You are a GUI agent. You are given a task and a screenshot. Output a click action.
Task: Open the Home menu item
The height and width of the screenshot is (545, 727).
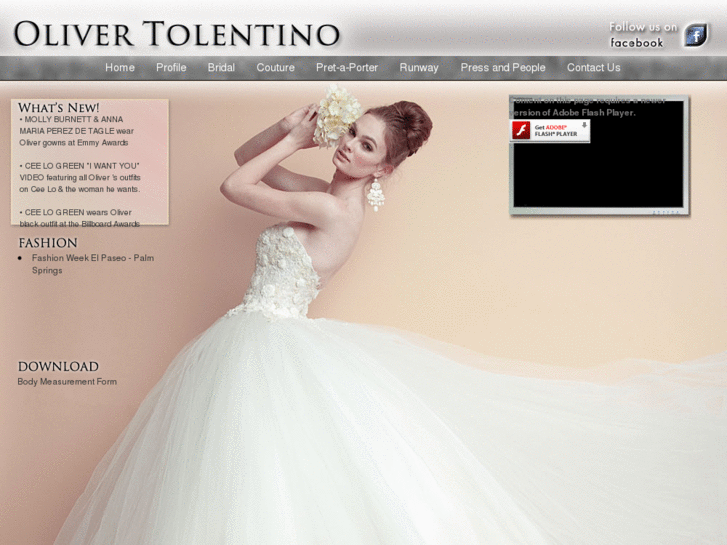point(120,68)
